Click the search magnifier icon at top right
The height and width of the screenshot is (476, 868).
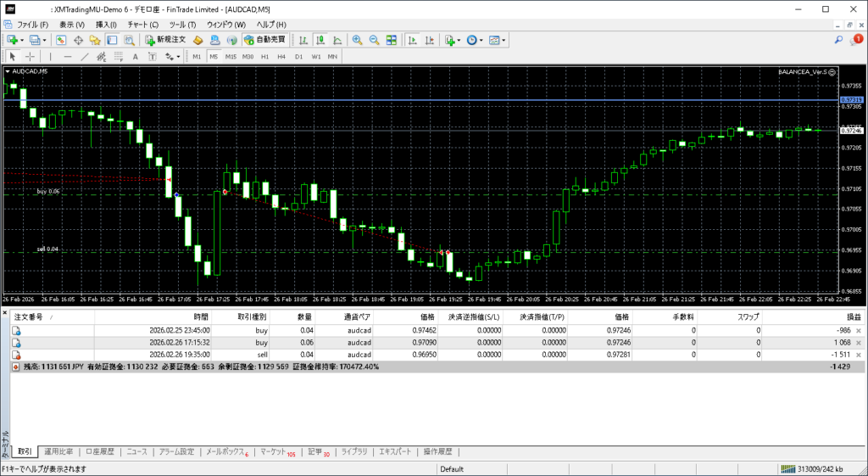pos(839,40)
